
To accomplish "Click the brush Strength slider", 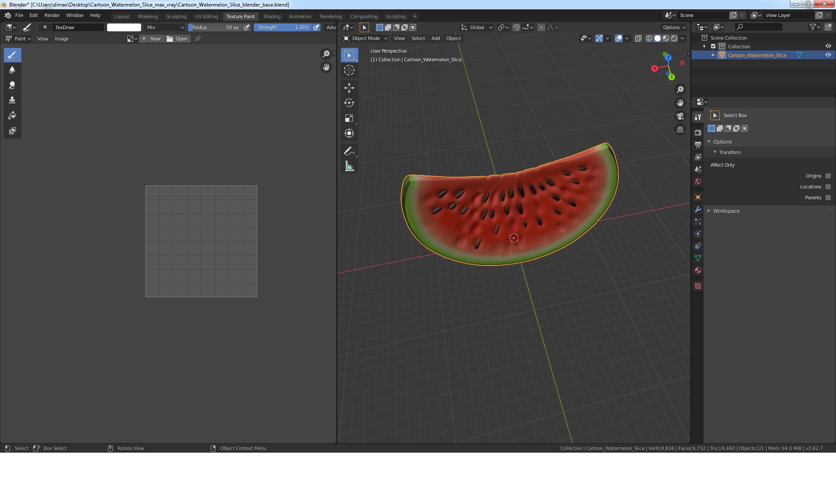I will tap(283, 27).
